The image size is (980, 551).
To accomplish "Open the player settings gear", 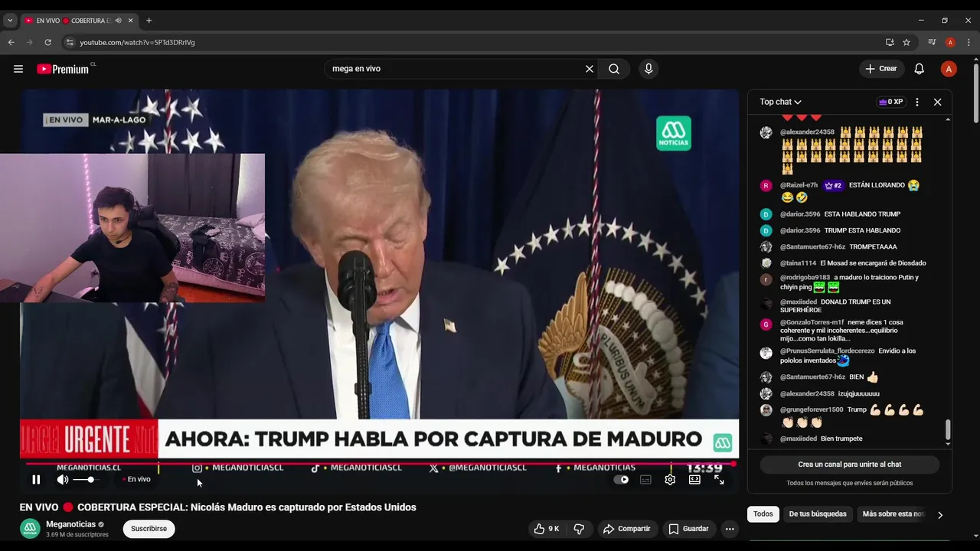I will tap(670, 480).
